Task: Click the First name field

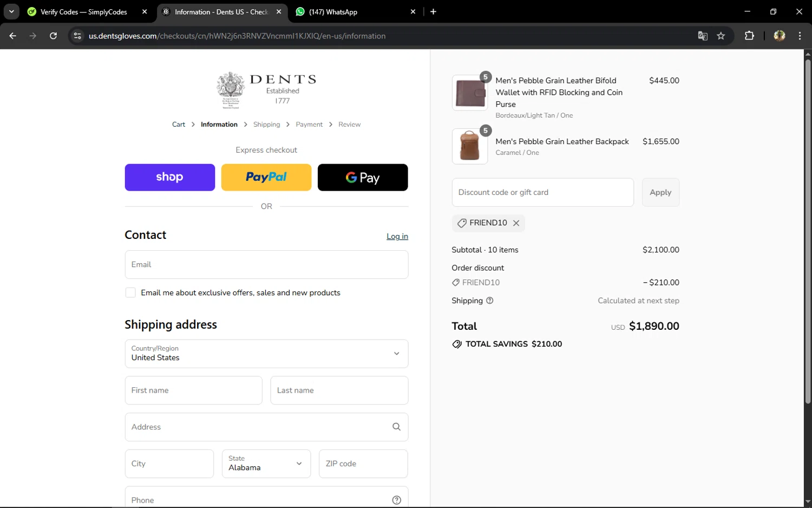Action: point(194,390)
